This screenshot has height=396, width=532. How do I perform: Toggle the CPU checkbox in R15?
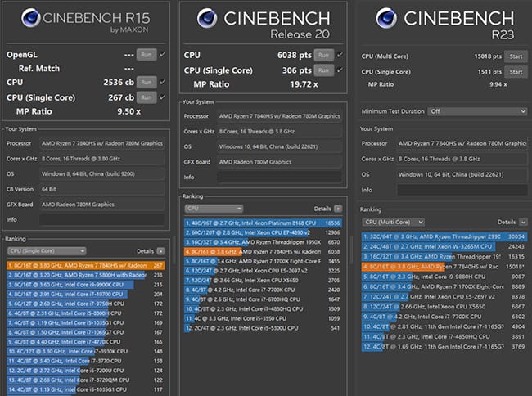163,82
